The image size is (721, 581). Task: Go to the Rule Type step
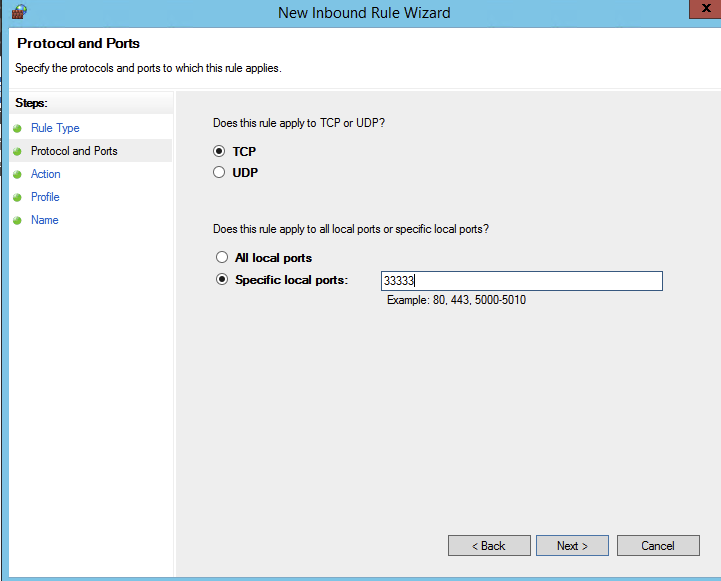[x=55, y=128]
